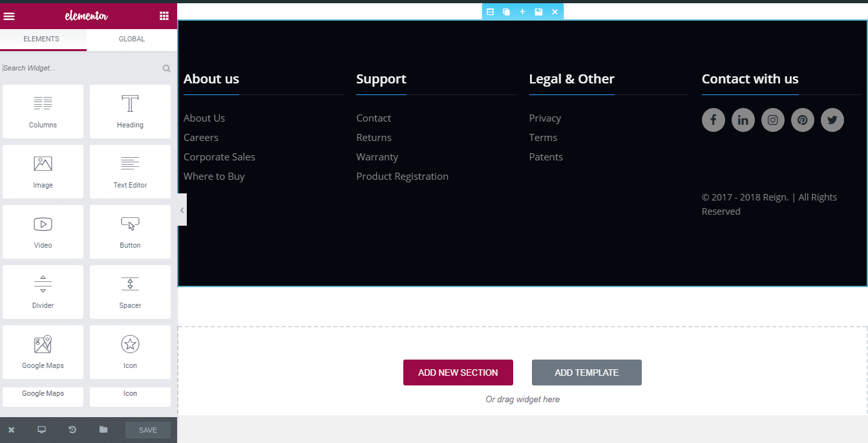
Task: Click the widgets grid icon in header
Action: (164, 16)
